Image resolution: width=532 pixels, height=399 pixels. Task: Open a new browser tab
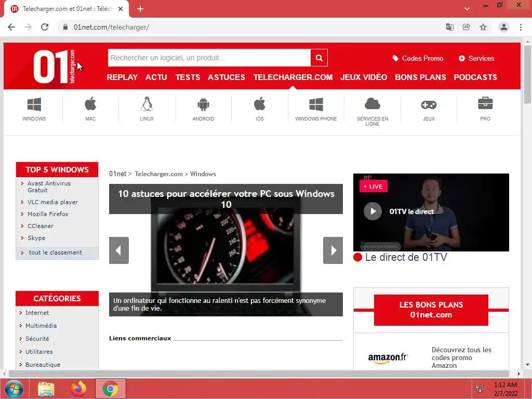(140, 9)
